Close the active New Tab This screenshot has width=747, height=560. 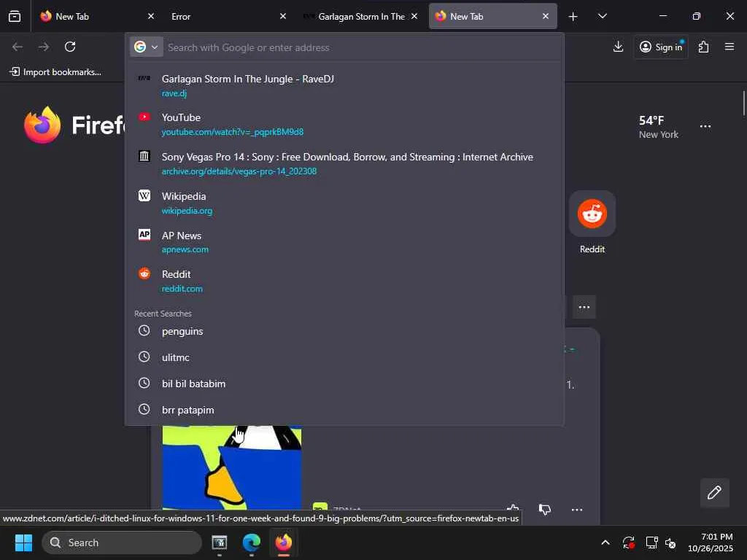tap(546, 16)
